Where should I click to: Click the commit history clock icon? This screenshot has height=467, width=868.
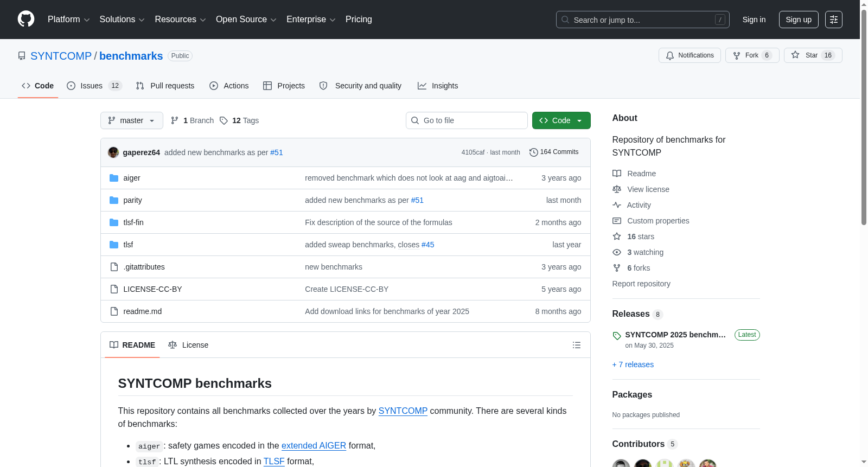point(534,152)
